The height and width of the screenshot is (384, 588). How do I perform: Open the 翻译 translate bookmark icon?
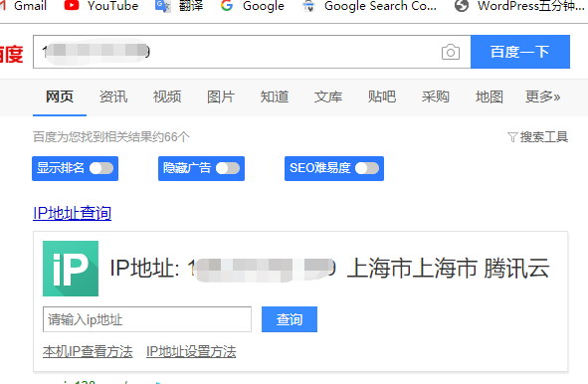[x=163, y=6]
